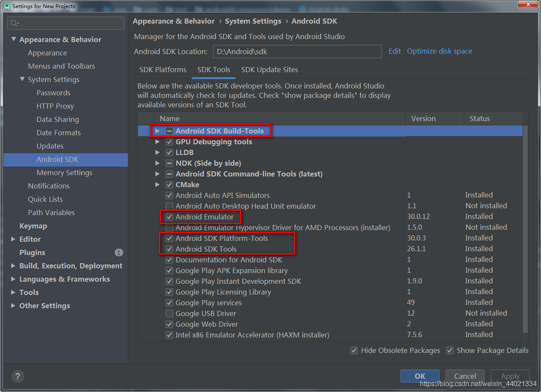Expand the Tools section arrow
Image resolution: width=541 pixels, height=392 pixels.
[13, 292]
